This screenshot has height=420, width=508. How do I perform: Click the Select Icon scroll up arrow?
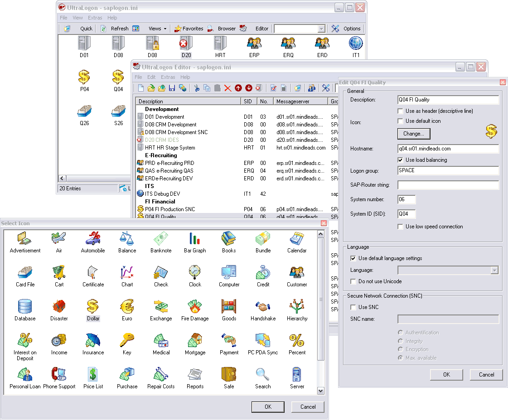tap(320, 234)
